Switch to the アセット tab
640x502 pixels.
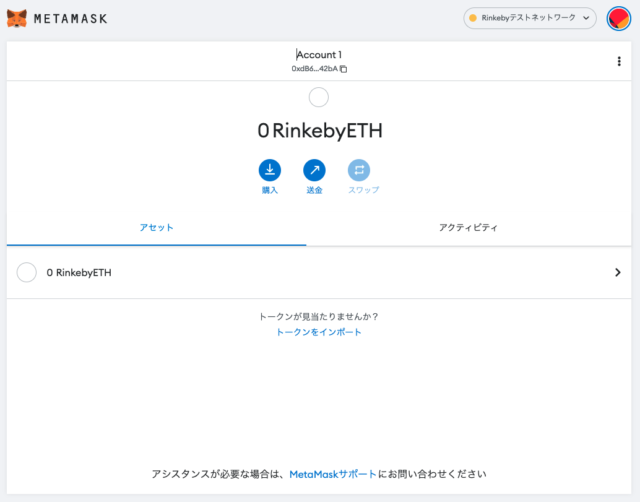tap(156, 227)
